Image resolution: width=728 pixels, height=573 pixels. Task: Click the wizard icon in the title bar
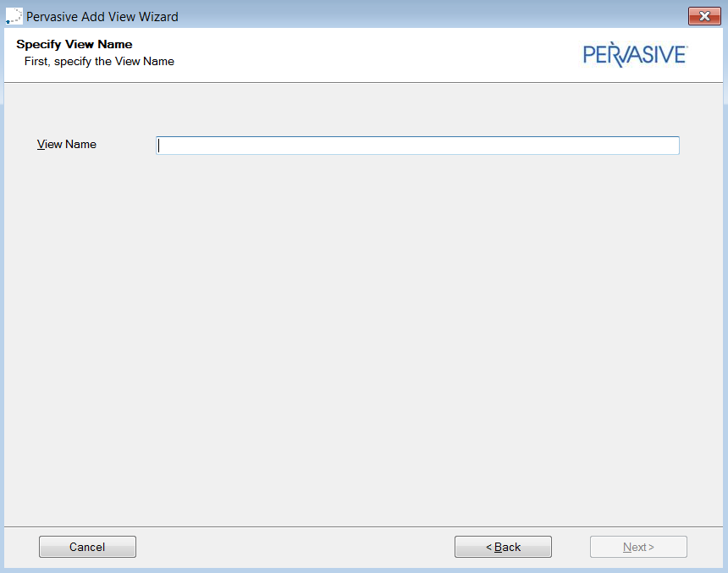point(14,16)
